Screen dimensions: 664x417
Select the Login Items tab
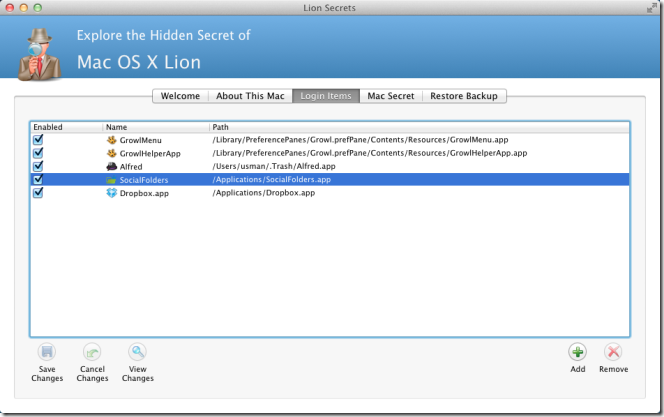point(326,96)
